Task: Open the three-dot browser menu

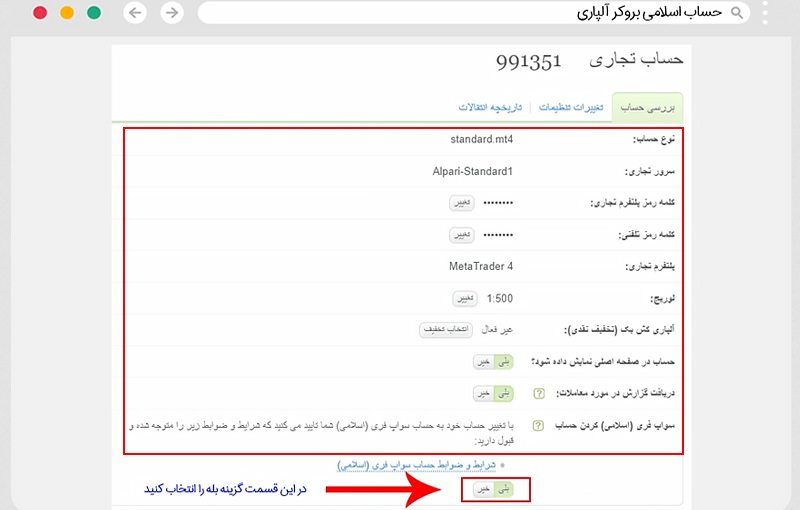Action: pyautogui.click(x=765, y=13)
